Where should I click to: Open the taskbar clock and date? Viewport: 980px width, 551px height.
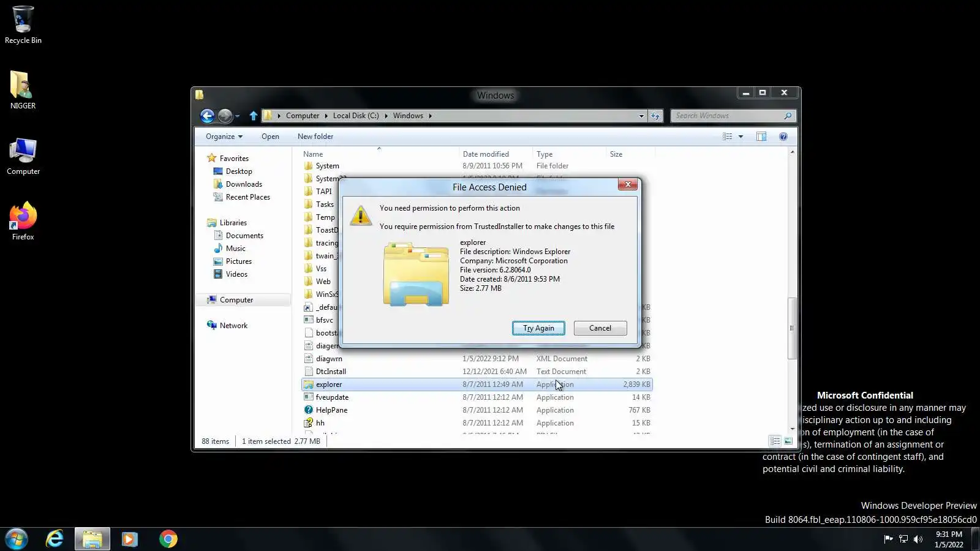tap(949, 539)
